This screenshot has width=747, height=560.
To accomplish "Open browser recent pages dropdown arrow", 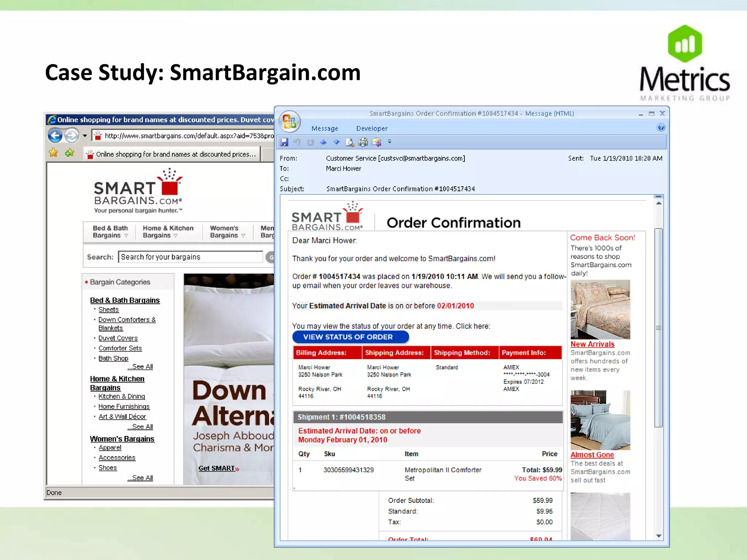I will (85, 136).
